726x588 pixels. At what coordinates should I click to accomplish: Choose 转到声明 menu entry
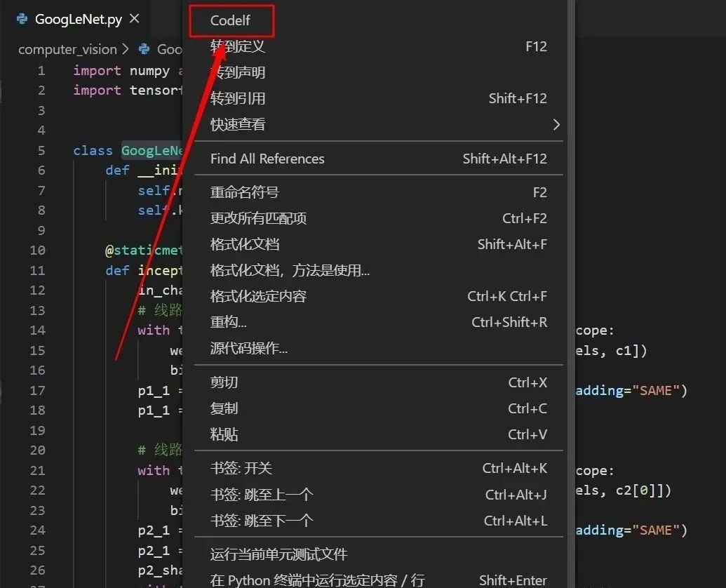coord(378,72)
